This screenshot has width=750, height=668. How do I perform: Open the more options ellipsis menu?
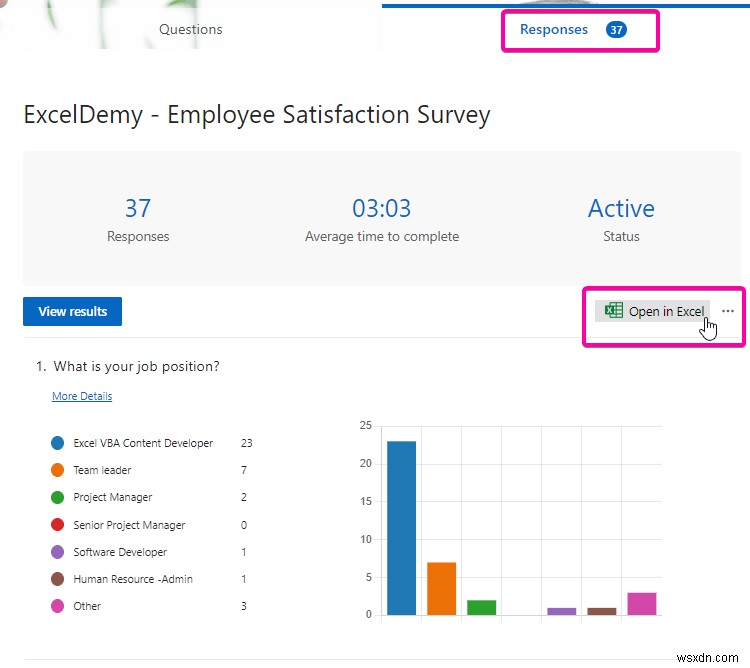pyautogui.click(x=728, y=311)
